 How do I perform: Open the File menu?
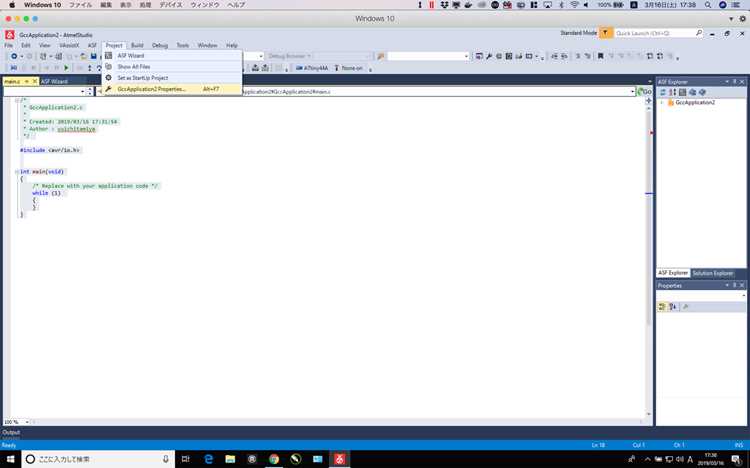tap(9, 45)
